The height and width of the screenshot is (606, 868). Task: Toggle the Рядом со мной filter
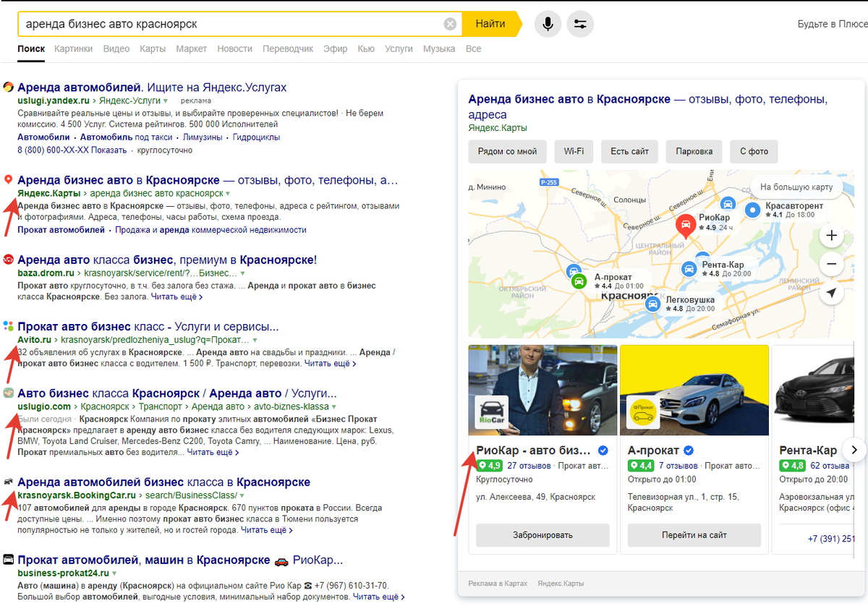pos(507,152)
